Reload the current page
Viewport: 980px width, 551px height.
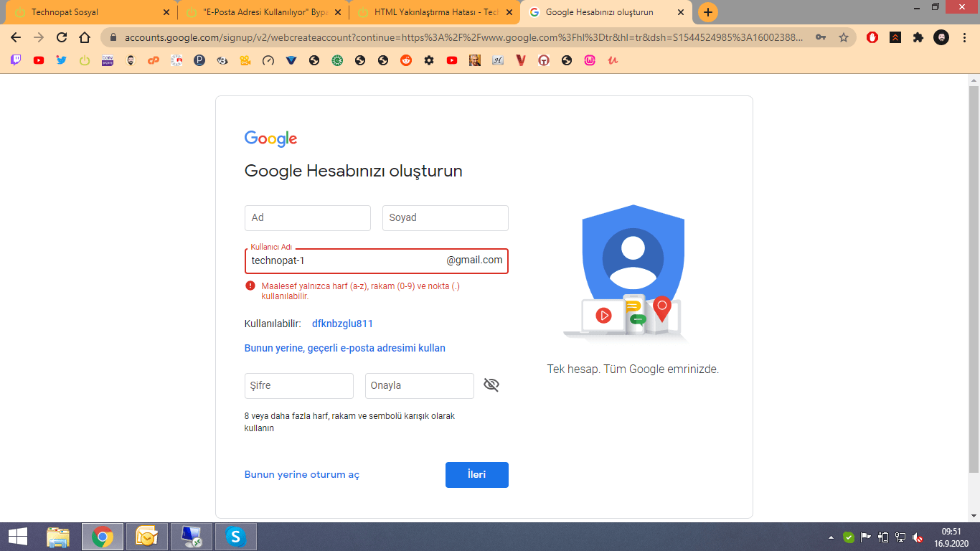tap(62, 37)
